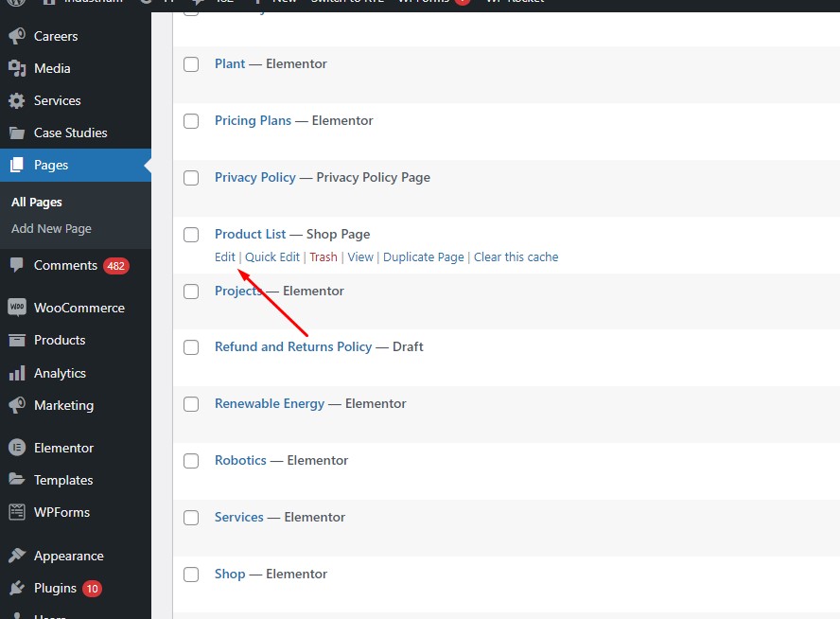This screenshot has height=619, width=840.
Task: Tick the Product List row checkbox
Action: point(191,235)
